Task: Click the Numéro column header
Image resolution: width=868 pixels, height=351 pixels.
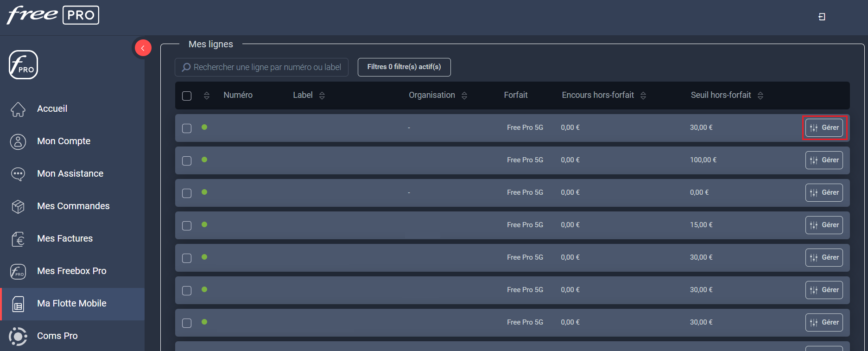Action: (x=238, y=95)
